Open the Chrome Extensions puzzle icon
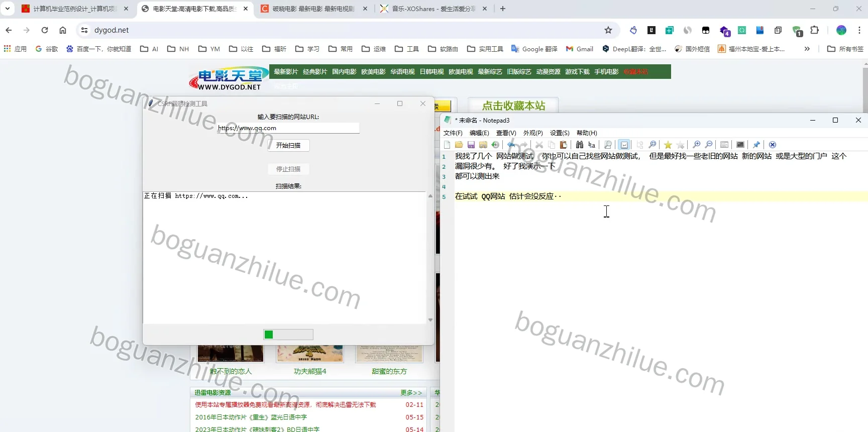 coord(815,30)
